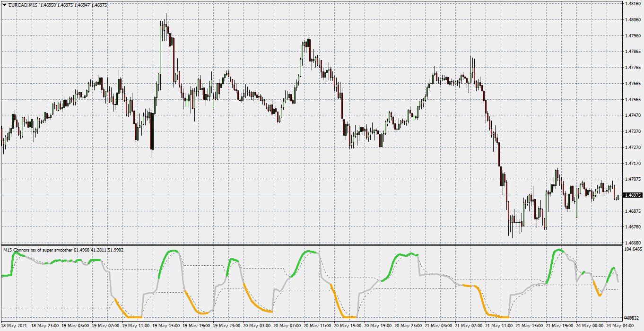This screenshot has width=644, height=331.
Task: Click the 21 May 07:00 time label
Action: click(x=469, y=326)
